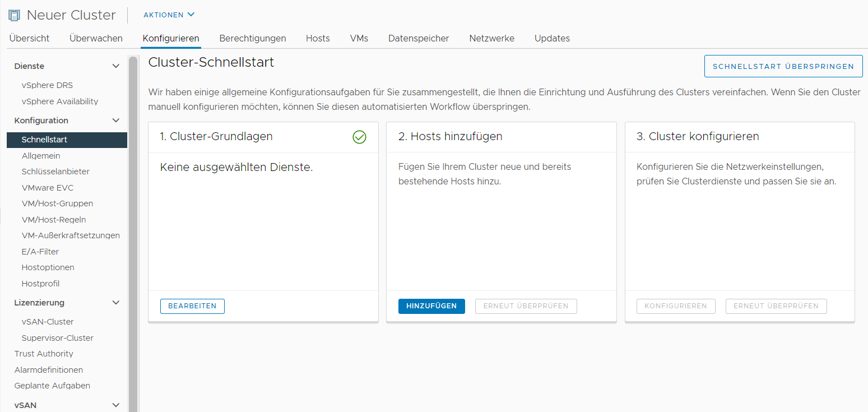
Task: Go to the Berechtigungen tab
Action: tap(253, 38)
